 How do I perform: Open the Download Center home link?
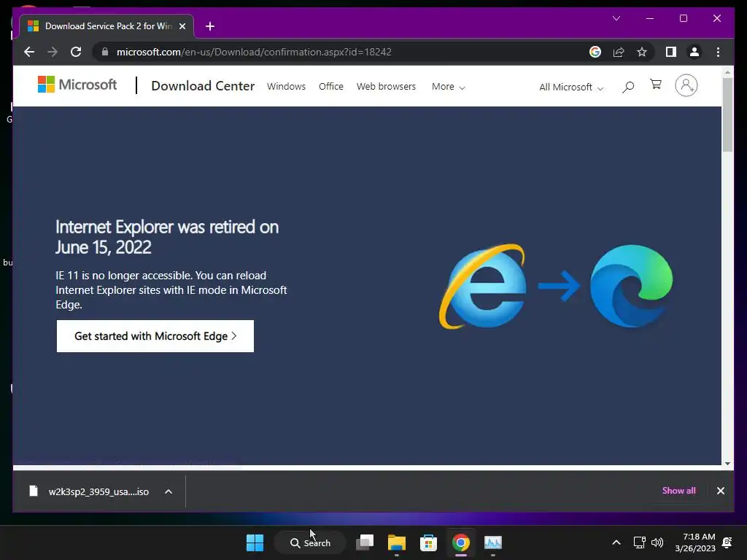coord(203,86)
